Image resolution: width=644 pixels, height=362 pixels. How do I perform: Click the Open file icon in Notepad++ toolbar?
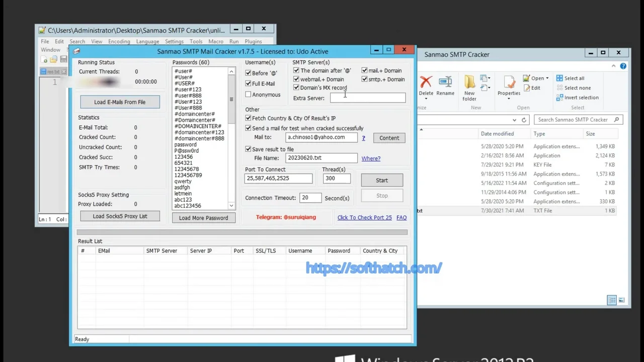click(x=54, y=59)
